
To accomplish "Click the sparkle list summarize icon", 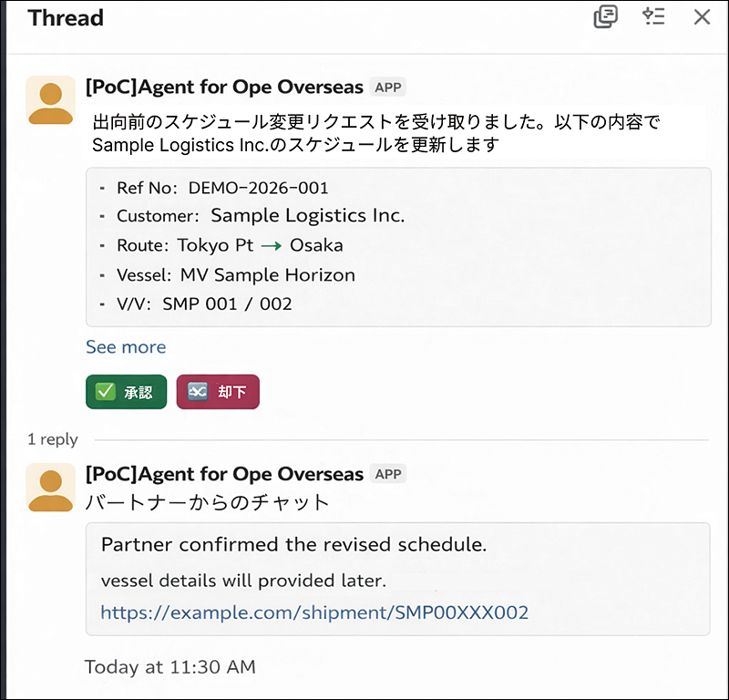I will [x=653, y=17].
